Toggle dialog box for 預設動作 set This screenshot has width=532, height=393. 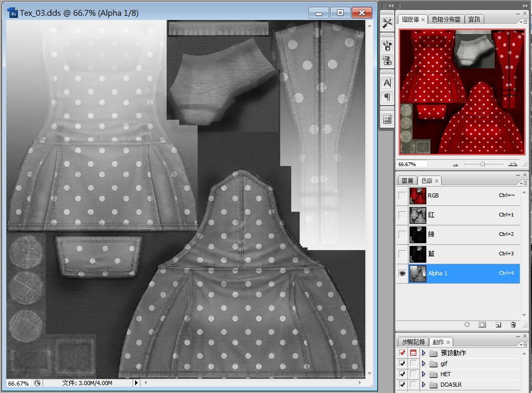pyautogui.click(x=413, y=353)
